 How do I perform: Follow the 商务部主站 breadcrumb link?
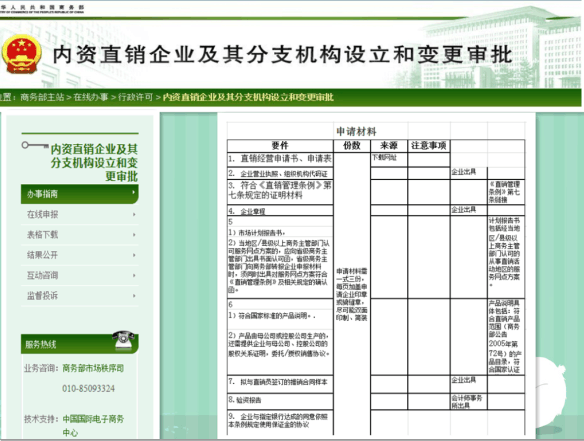(42, 97)
